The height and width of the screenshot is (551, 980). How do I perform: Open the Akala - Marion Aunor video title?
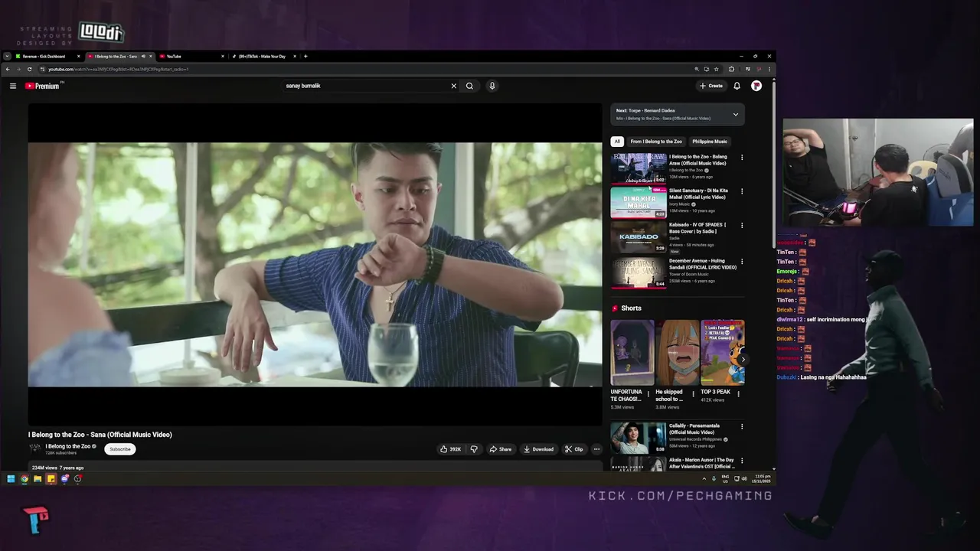pos(701,463)
